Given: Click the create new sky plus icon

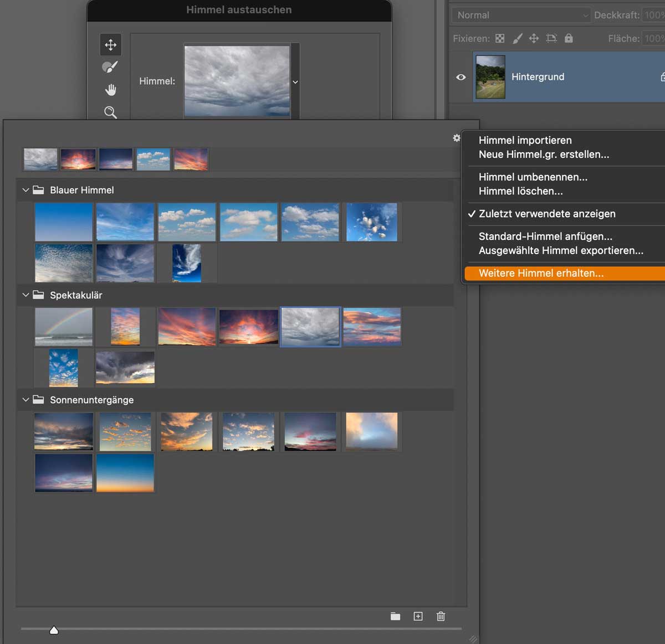Looking at the screenshot, I should point(418,616).
